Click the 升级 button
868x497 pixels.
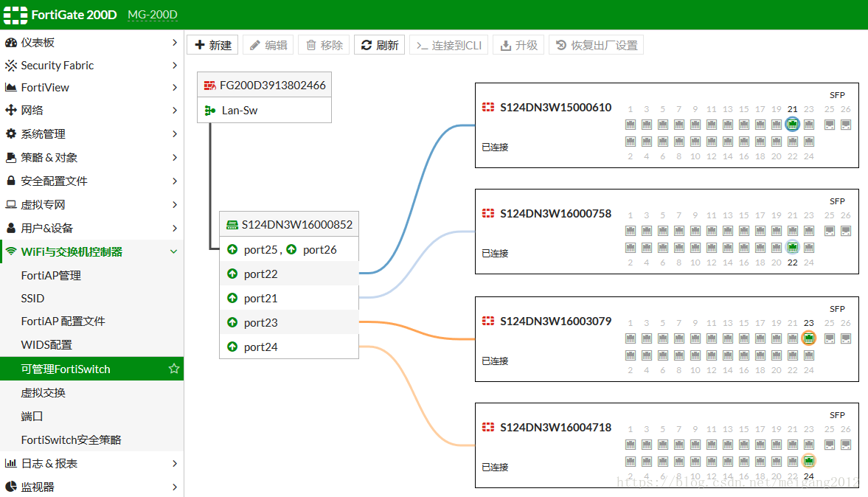(518, 45)
